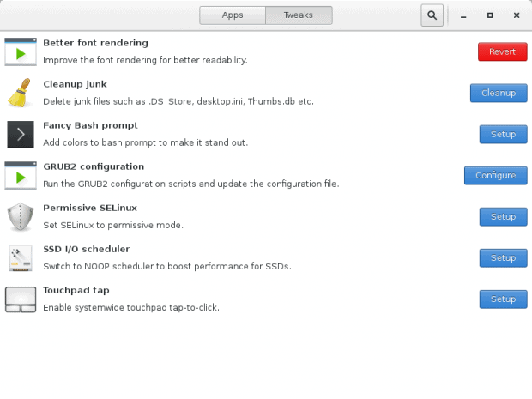The image size is (532, 399).
Task: Set up Permissive SELinux mode
Action: [x=503, y=216]
